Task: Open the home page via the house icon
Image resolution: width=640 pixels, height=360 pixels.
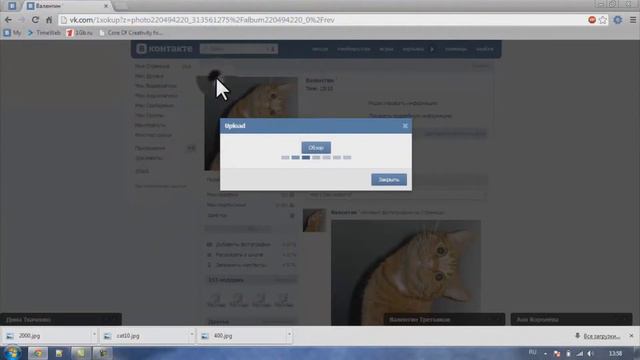Action: (49, 20)
